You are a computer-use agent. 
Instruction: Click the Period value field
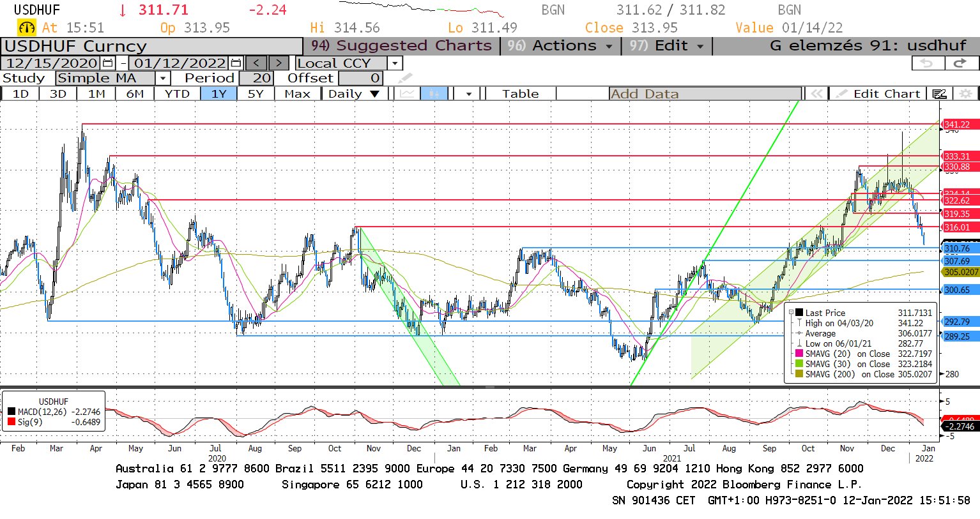point(256,79)
